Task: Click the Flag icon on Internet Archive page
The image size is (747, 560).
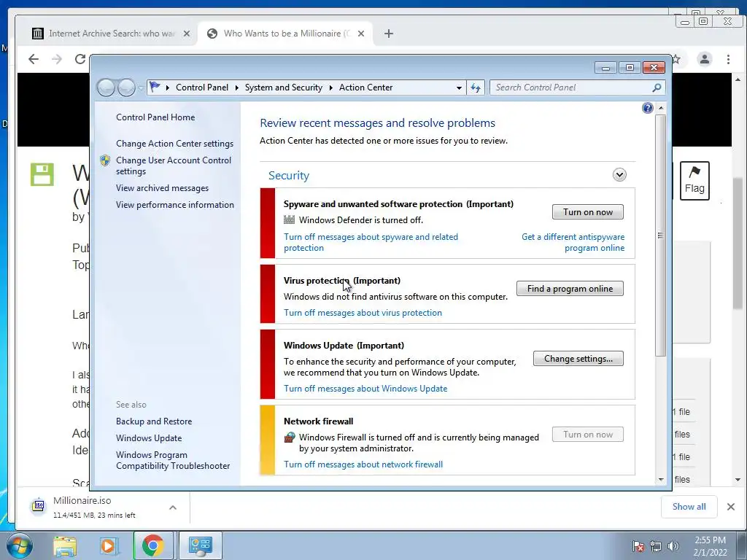Action: [694, 181]
